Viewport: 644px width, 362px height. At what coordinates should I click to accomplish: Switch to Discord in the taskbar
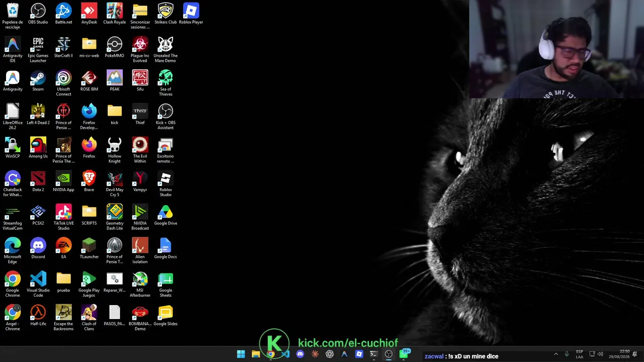(x=300, y=354)
